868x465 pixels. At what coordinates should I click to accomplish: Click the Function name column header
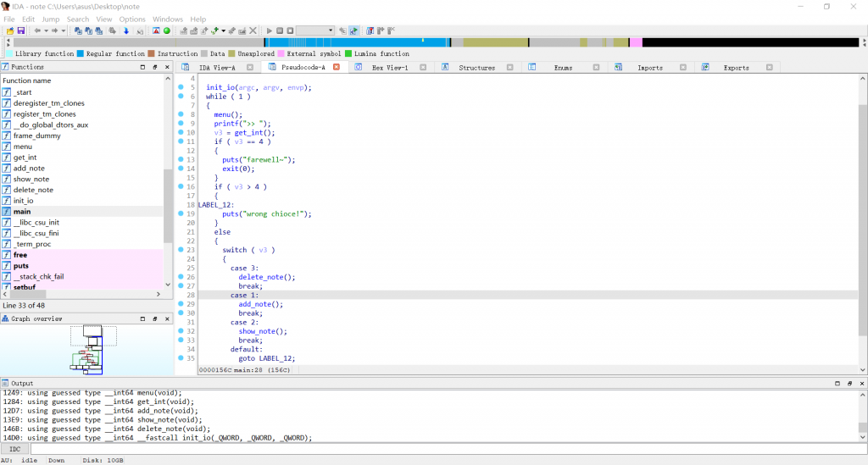point(82,80)
